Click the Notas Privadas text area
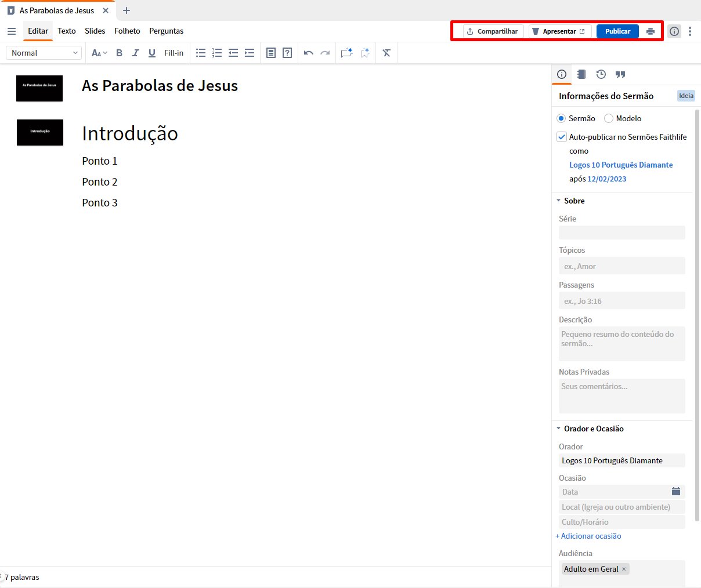This screenshot has width=701, height=588. 622,396
